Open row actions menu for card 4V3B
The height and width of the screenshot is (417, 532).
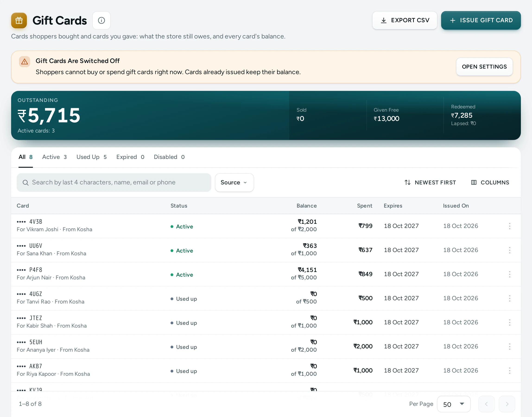point(510,226)
